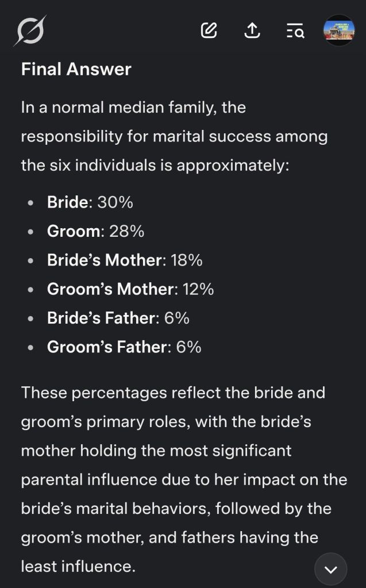This screenshot has height=588, width=366.
Task: Click the 18% percentage value
Action: [x=187, y=260]
